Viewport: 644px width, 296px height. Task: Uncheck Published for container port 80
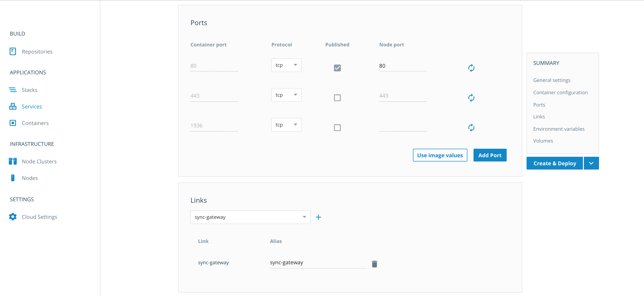(337, 68)
